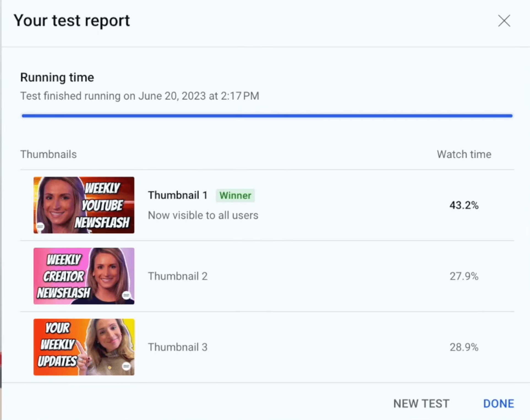This screenshot has height=420, width=530.
Task: Expand details for Thumbnail 3 row
Action: pos(178,347)
